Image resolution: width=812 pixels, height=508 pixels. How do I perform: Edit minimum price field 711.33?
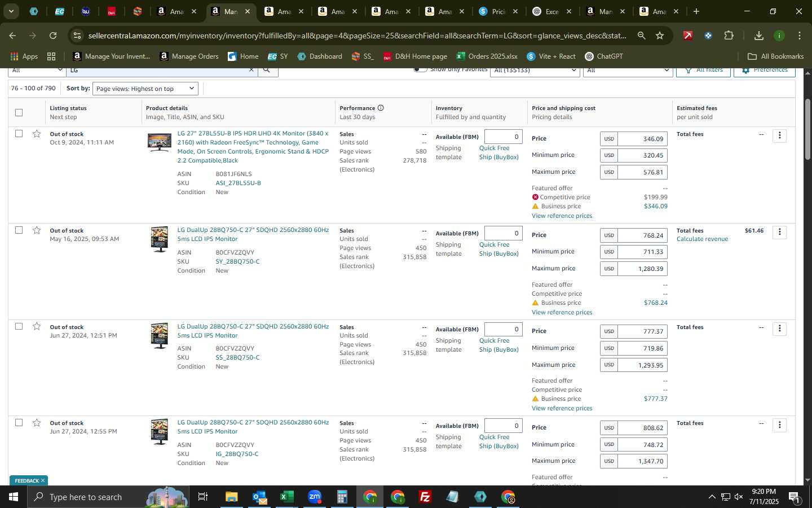point(642,252)
